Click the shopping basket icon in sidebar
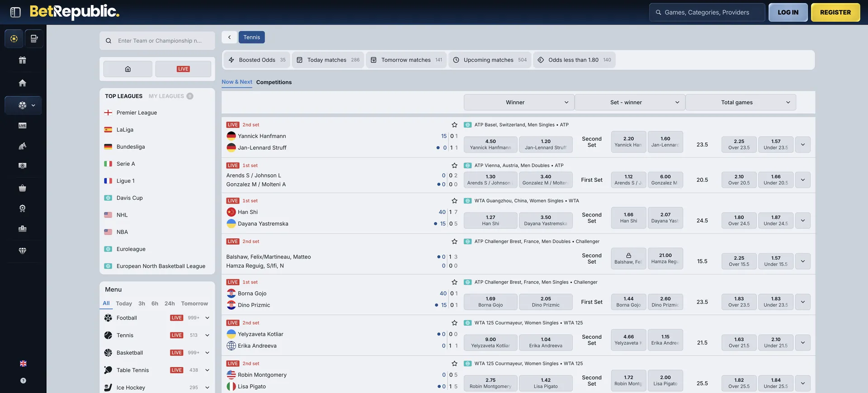This screenshot has width=868, height=393. (x=22, y=188)
